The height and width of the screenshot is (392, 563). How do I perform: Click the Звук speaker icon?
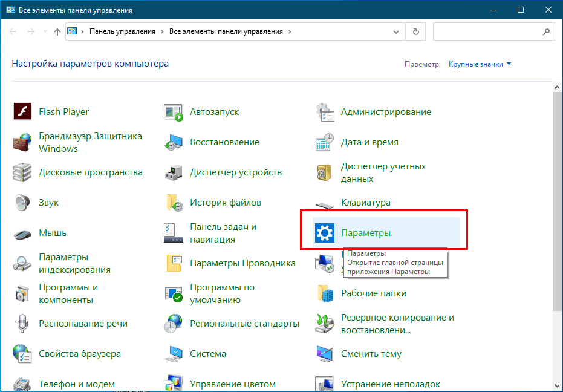coord(22,203)
